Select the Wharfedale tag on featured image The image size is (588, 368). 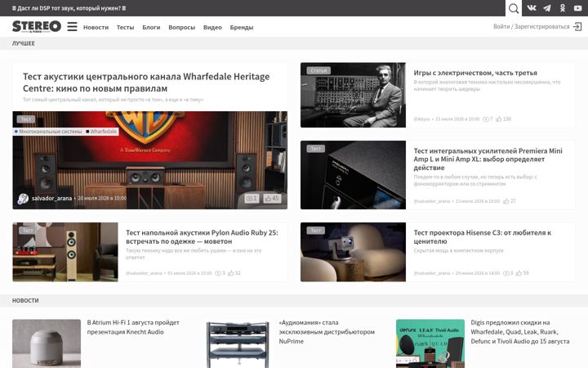pos(101,132)
